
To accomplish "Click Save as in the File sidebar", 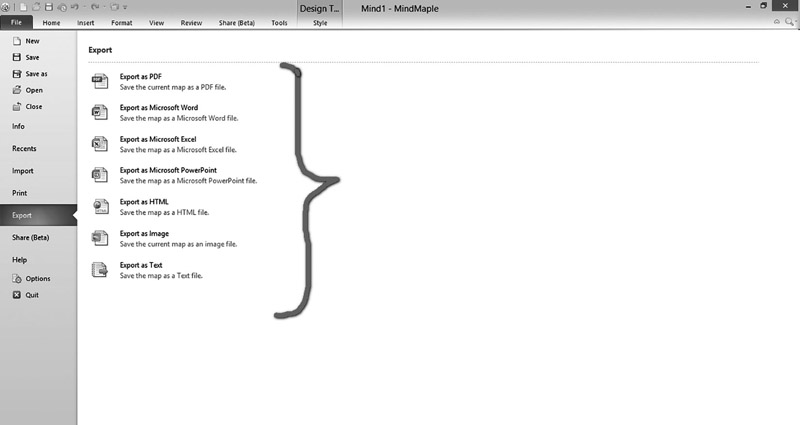I will 36,74.
